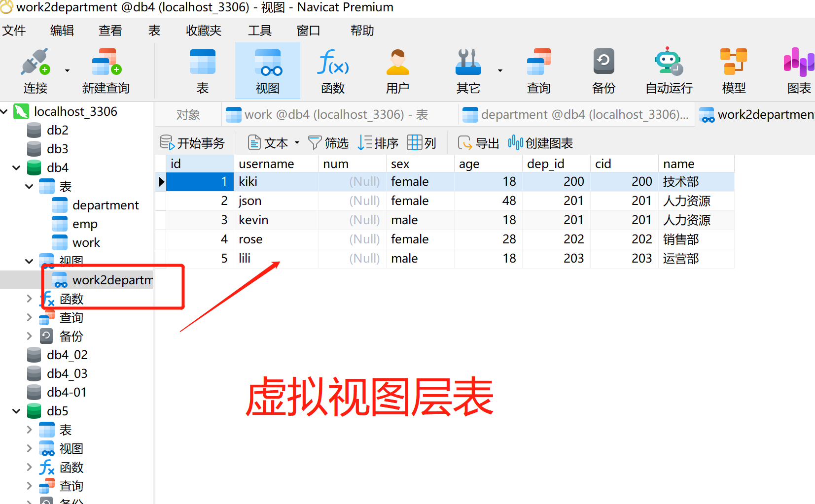
Task: Click the Export (导出) icon
Action: (x=465, y=143)
